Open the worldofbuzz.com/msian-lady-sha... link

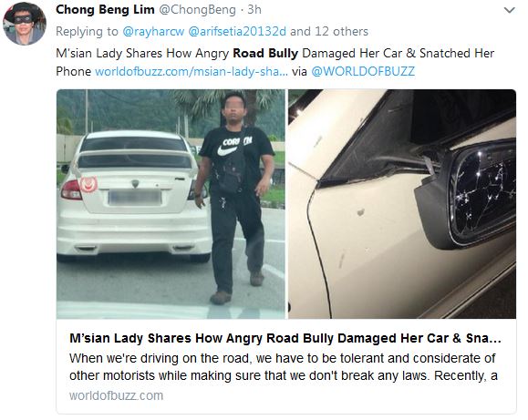(192, 71)
